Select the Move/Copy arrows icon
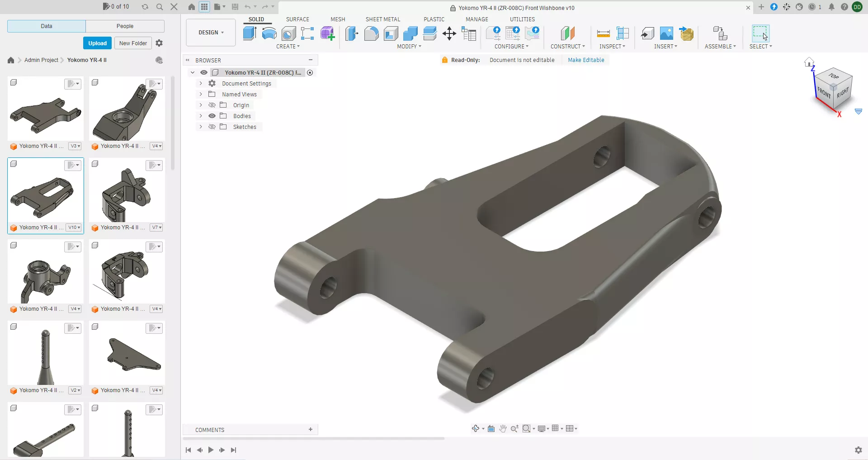This screenshot has height=460, width=868. (449, 33)
